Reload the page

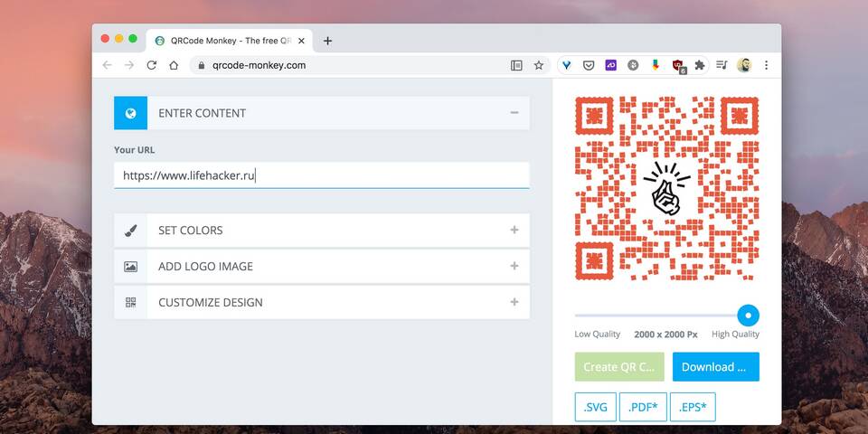[151, 65]
